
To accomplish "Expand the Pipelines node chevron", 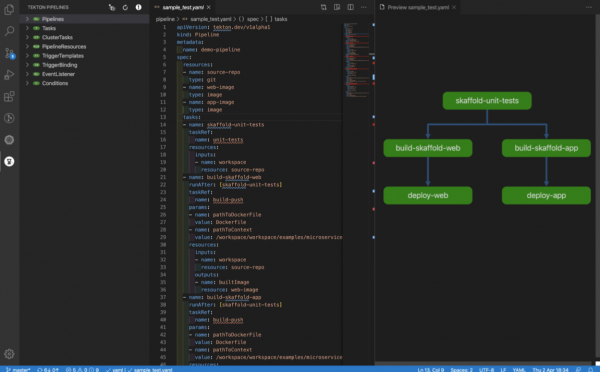I will click(27, 19).
